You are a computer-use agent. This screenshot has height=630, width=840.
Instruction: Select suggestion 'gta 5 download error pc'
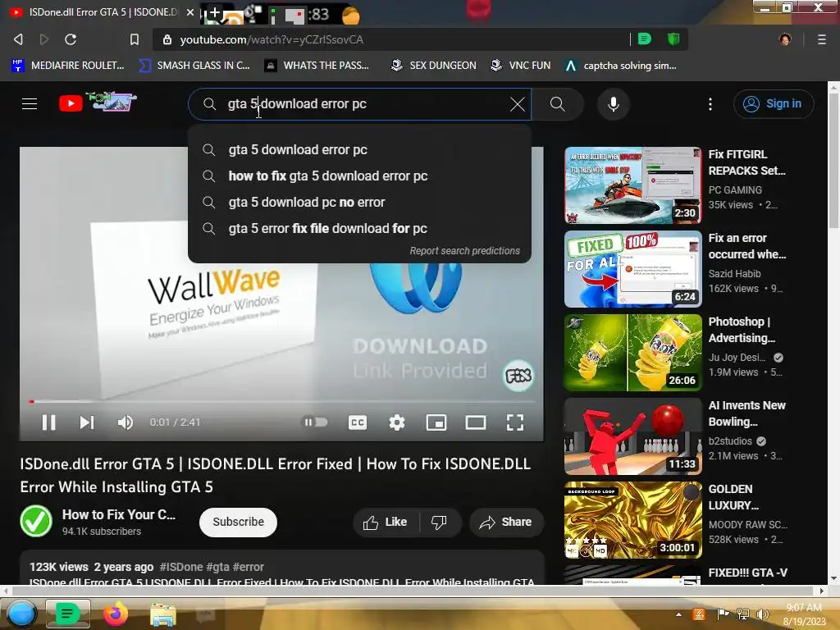click(359, 149)
